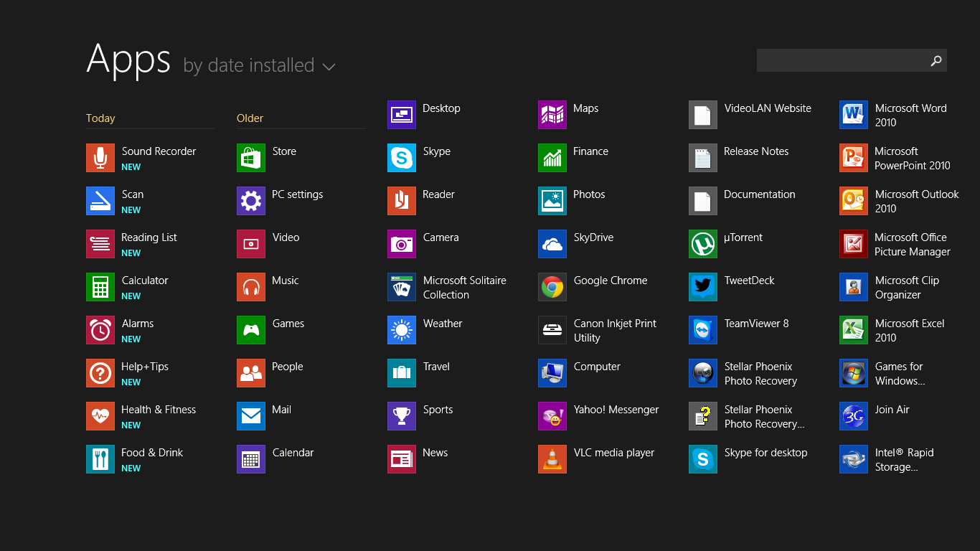Launch the Food & Drink icon
This screenshot has height=551, width=980.
pyautogui.click(x=100, y=459)
